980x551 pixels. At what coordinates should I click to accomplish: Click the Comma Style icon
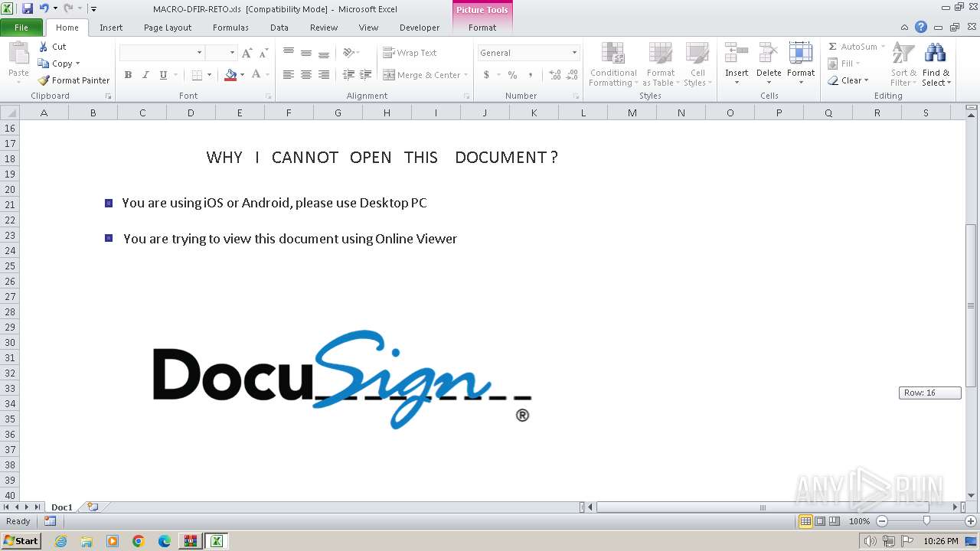tap(530, 75)
